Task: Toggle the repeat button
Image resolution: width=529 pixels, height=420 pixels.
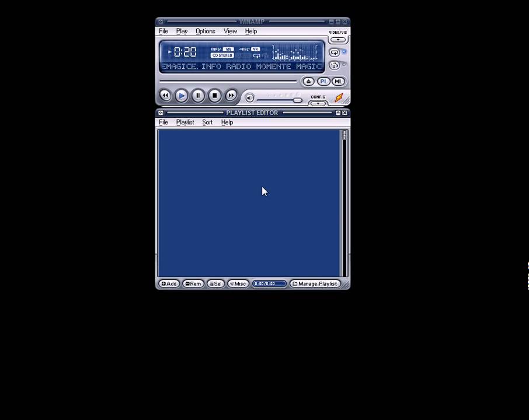Action: 335,52
